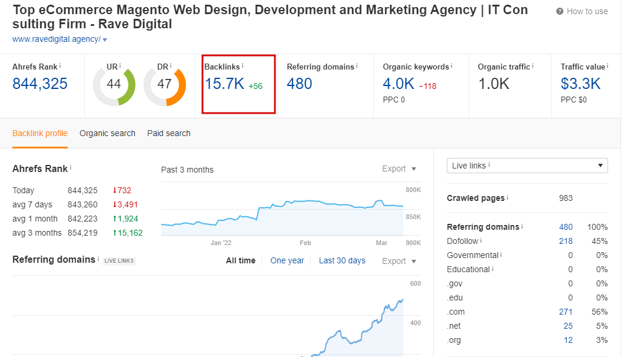Image resolution: width=644 pixels, height=357 pixels.
Task: Open Export options for Past 3 months chart
Action: (x=399, y=168)
